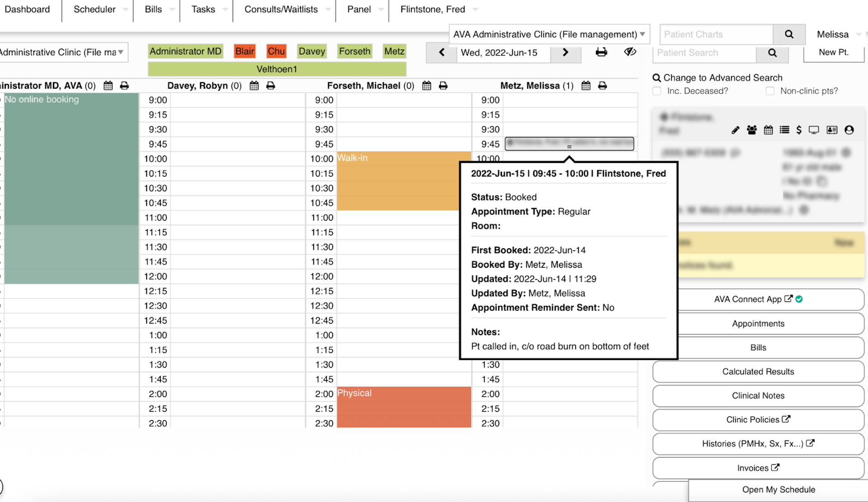
Task: Expand the Scheduler menu arrow
Action: pos(125,9)
